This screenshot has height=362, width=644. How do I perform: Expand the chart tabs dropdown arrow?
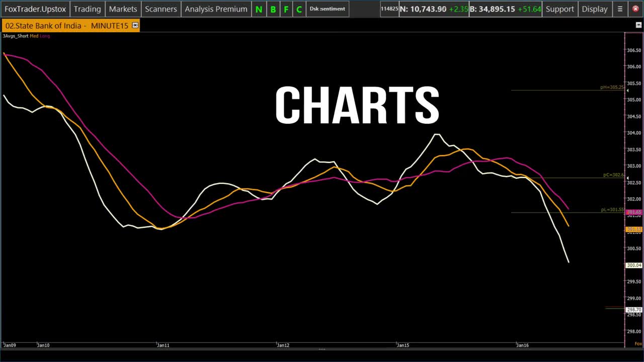click(638, 25)
